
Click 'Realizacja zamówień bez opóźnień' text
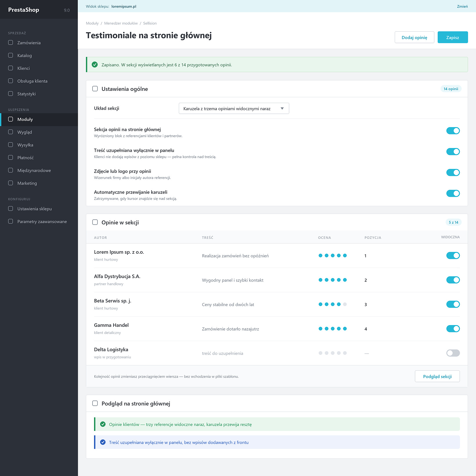click(235, 256)
